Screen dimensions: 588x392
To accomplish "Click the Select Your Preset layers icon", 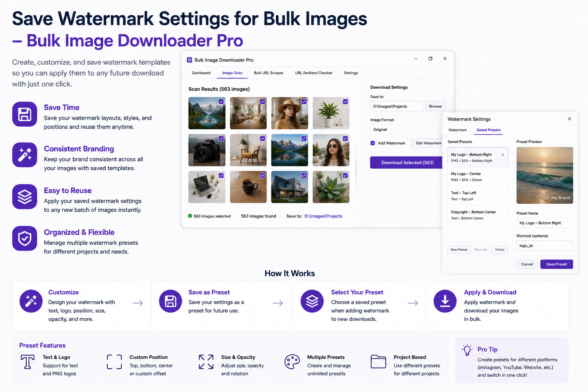I will point(312,301).
